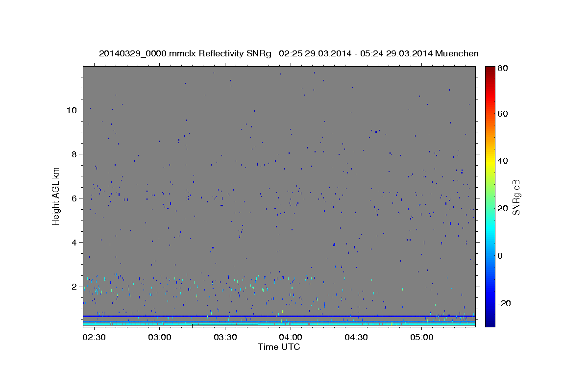Click the "Height AGL km" axis label
The width and height of the screenshot is (588, 392).
(x=56, y=196)
